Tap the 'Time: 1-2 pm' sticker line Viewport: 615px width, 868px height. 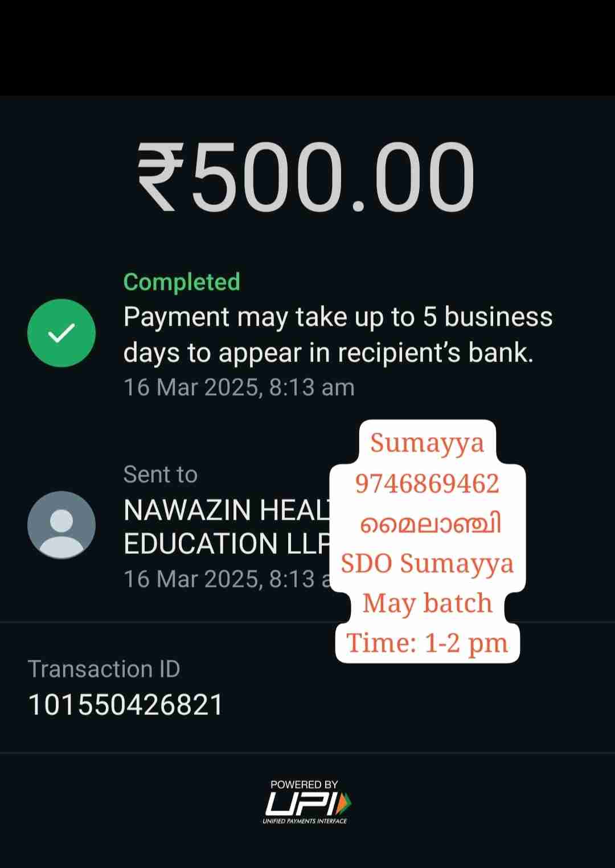(427, 643)
